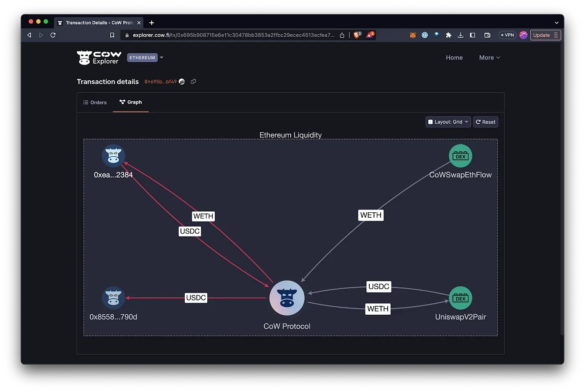Go to Home in the navigation
The image size is (585, 392).
pos(454,58)
